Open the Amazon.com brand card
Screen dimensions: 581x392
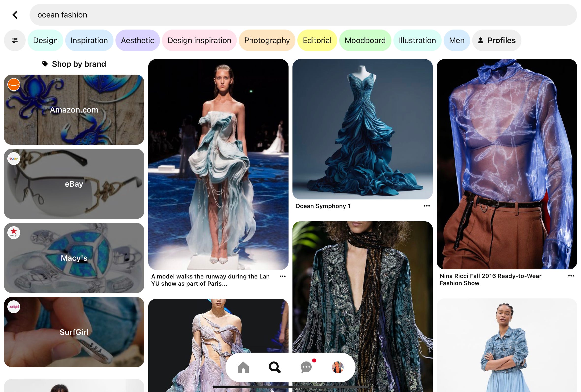(74, 110)
